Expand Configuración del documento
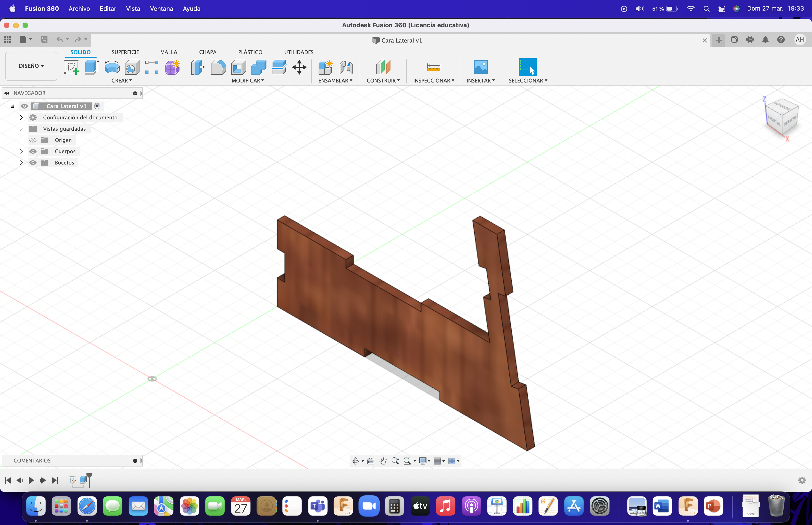 21,118
